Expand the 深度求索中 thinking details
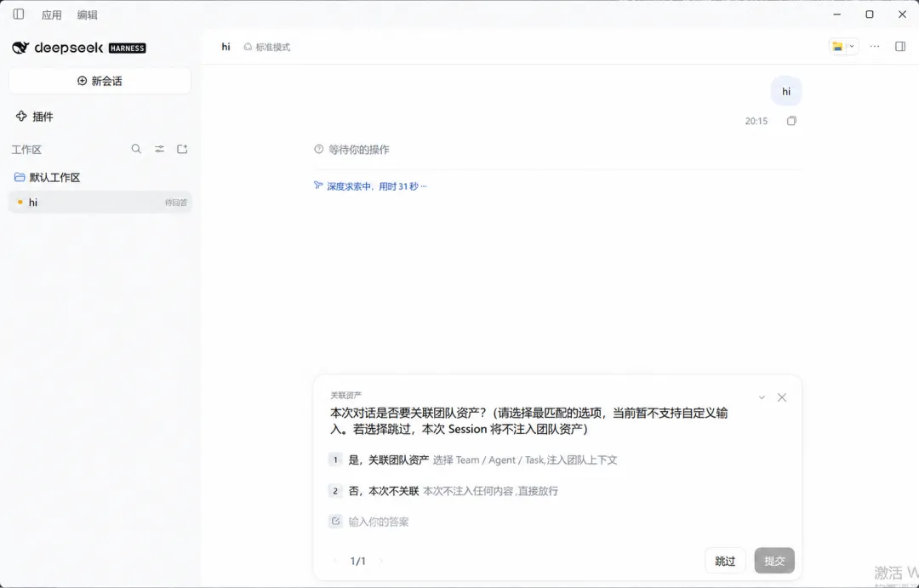This screenshot has width=919, height=588. [x=370, y=186]
